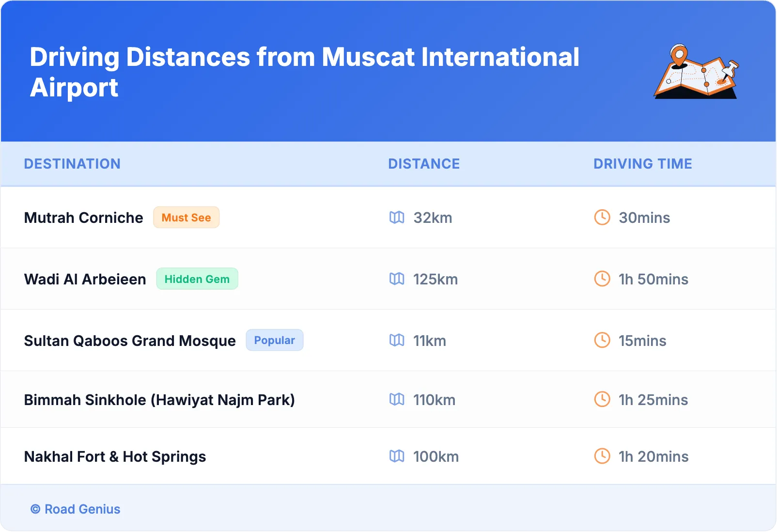The height and width of the screenshot is (532, 777).
Task: Open the Road Genius copyright link
Action: 76,509
